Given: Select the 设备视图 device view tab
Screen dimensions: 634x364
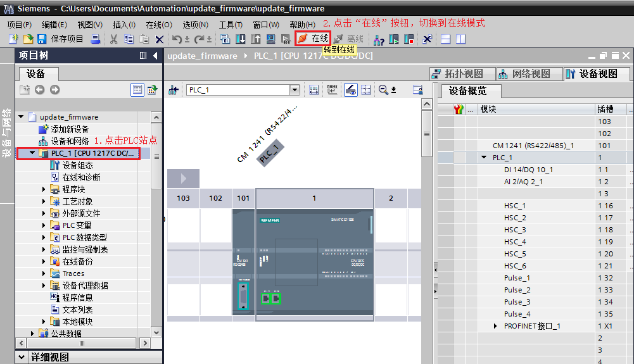Looking at the screenshot, I should tap(597, 73).
